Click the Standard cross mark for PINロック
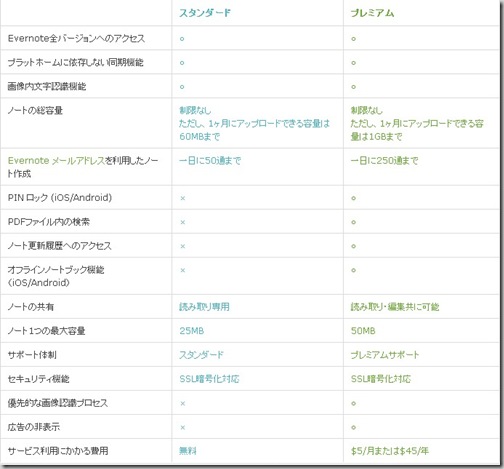The width and height of the screenshot is (504, 469). [x=183, y=198]
